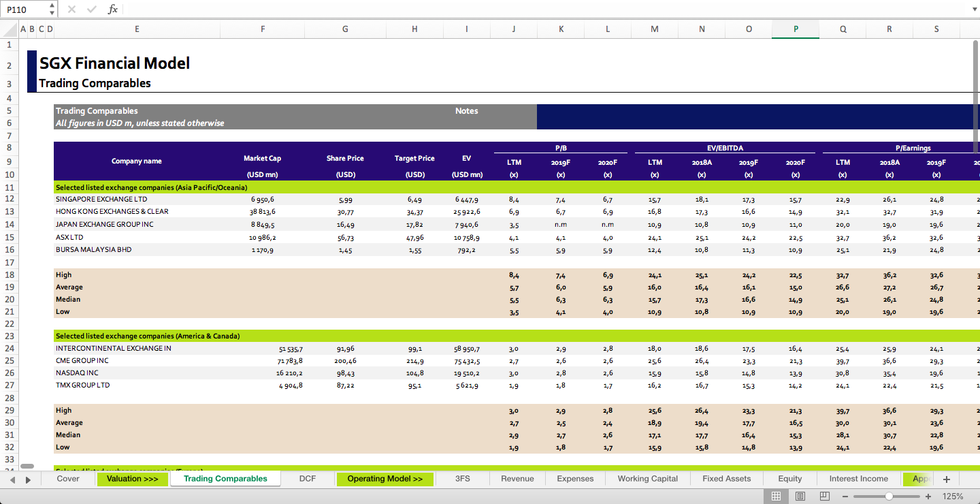Screen dimensions: 980x504
Task: Click the P/Earnings group header
Action: point(913,148)
